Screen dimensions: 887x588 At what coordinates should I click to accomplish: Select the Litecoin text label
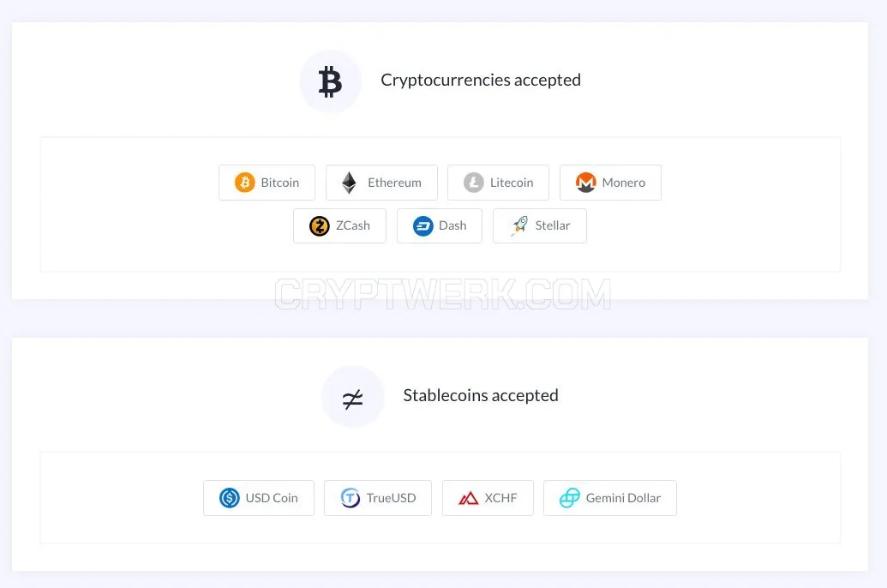(x=512, y=183)
